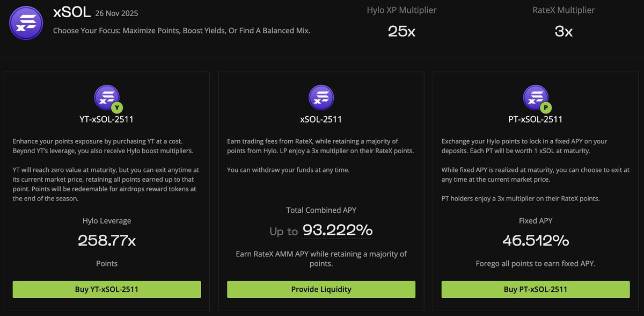
Task: Click 'Forego all points to earn fixed APY' text
Action: [536, 263]
